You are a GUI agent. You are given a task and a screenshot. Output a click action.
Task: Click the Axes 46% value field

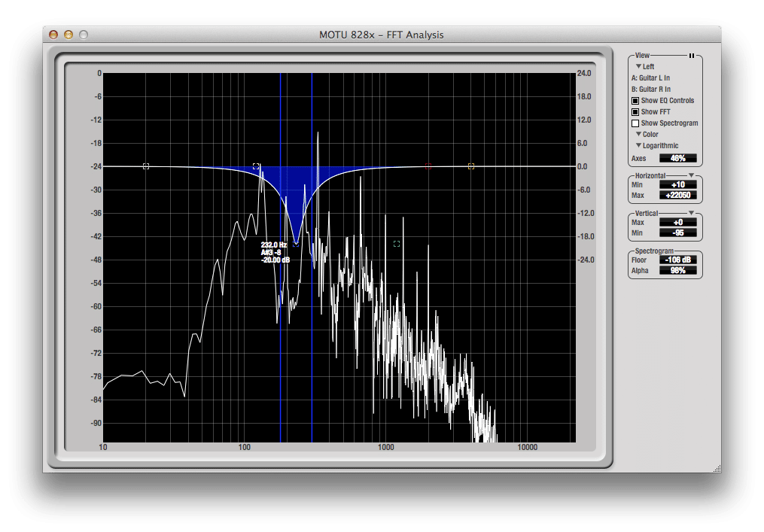click(x=677, y=158)
